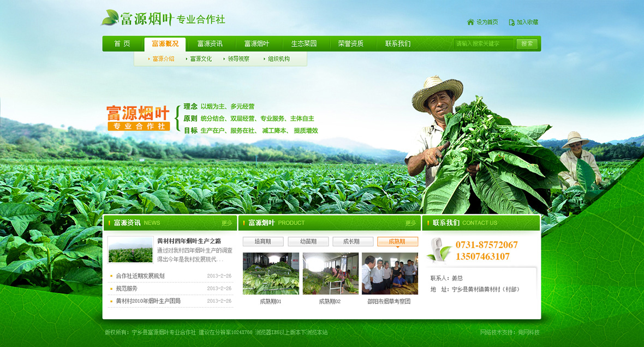Viewport: 644px width, 347px height.
Task: Open news headline 黄材村四年烟叶生产之路
Action: point(189,241)
